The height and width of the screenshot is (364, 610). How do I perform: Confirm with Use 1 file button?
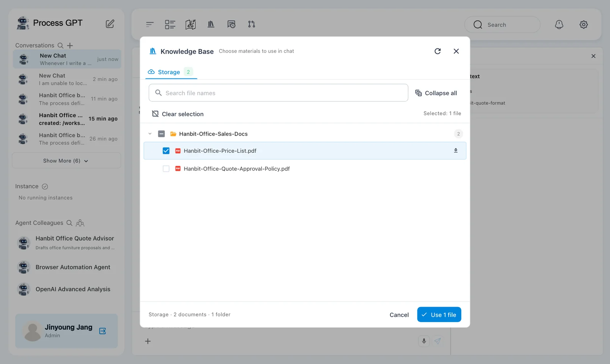pos(439,315)
